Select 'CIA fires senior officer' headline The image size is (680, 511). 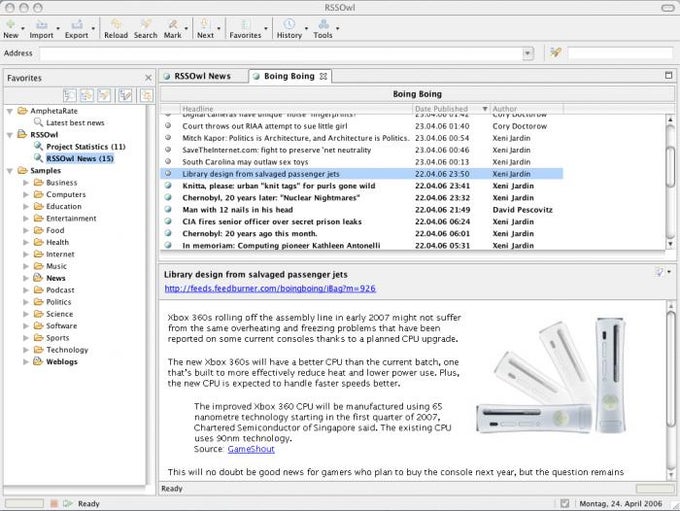point(272,222)
